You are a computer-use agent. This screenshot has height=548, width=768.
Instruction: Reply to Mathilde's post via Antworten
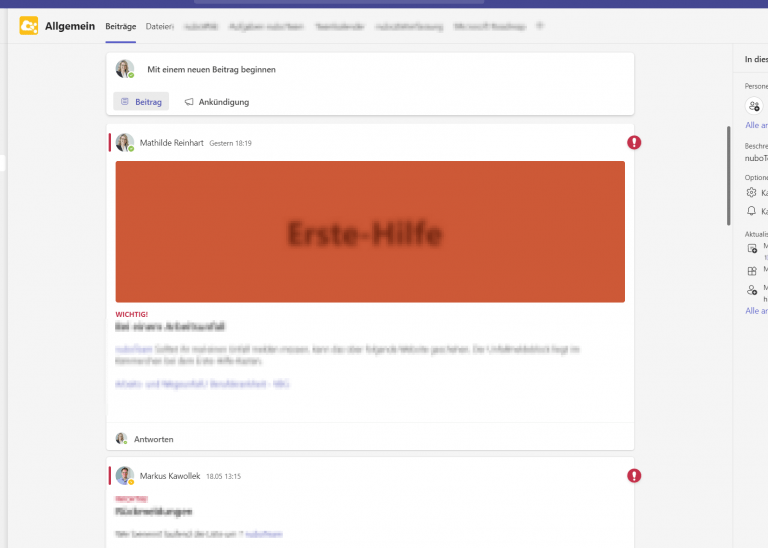(153, 439)
